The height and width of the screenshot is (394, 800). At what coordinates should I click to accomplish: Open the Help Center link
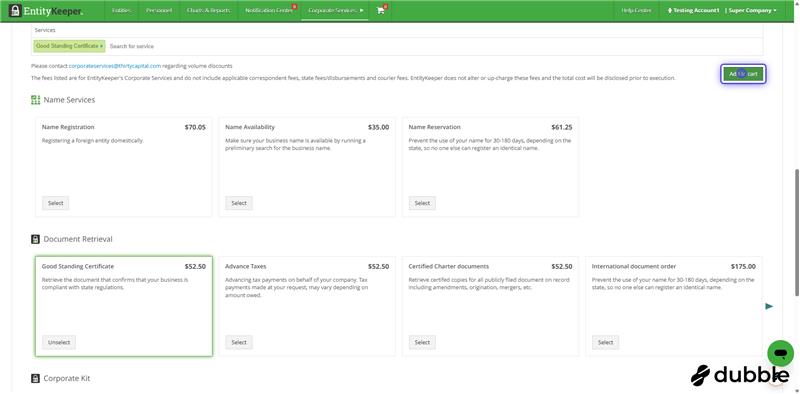pos(636,11)
